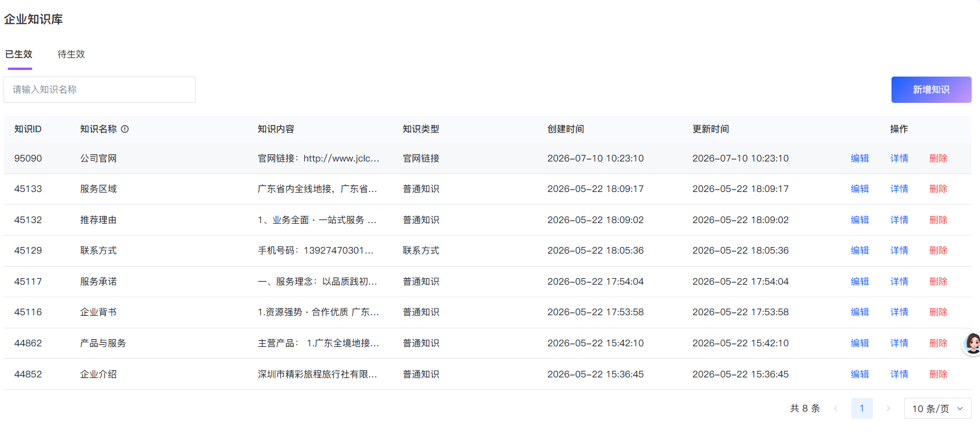
Task: Select ID cell 45133
Action: (28, 189)
